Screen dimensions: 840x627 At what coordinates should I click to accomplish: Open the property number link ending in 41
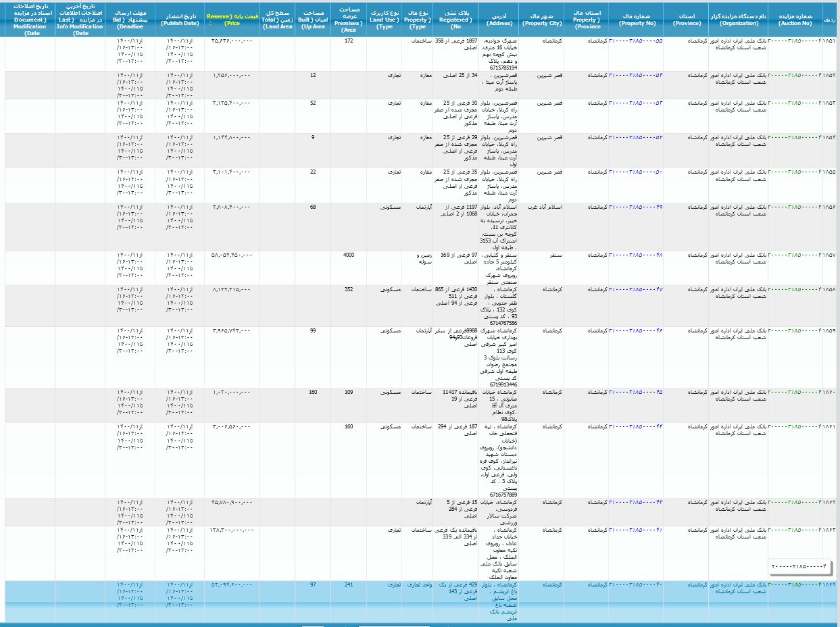tap(635, 530)
